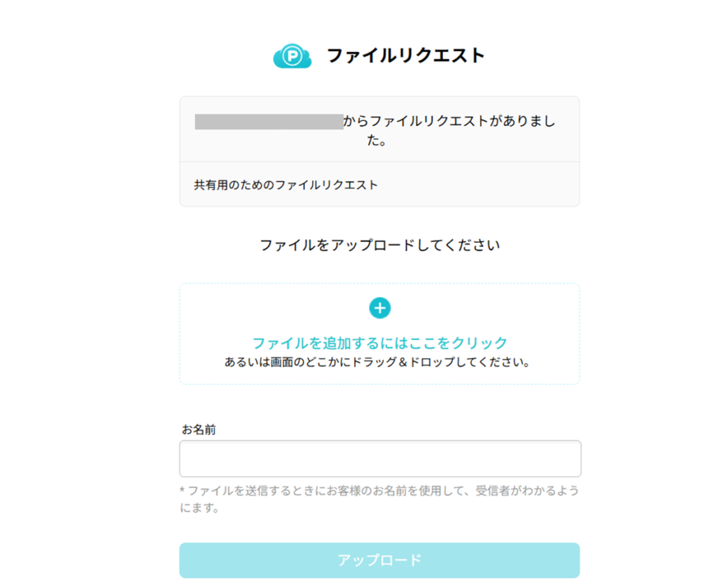Select the 共有用のためのファイルリクエスト description text

pyautogui.click(x=286, y=185)
